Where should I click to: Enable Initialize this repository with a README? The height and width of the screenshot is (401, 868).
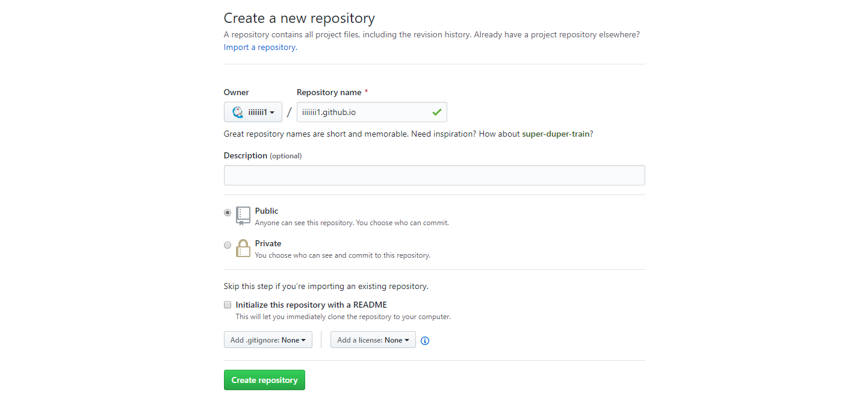(x=228, y=305)
